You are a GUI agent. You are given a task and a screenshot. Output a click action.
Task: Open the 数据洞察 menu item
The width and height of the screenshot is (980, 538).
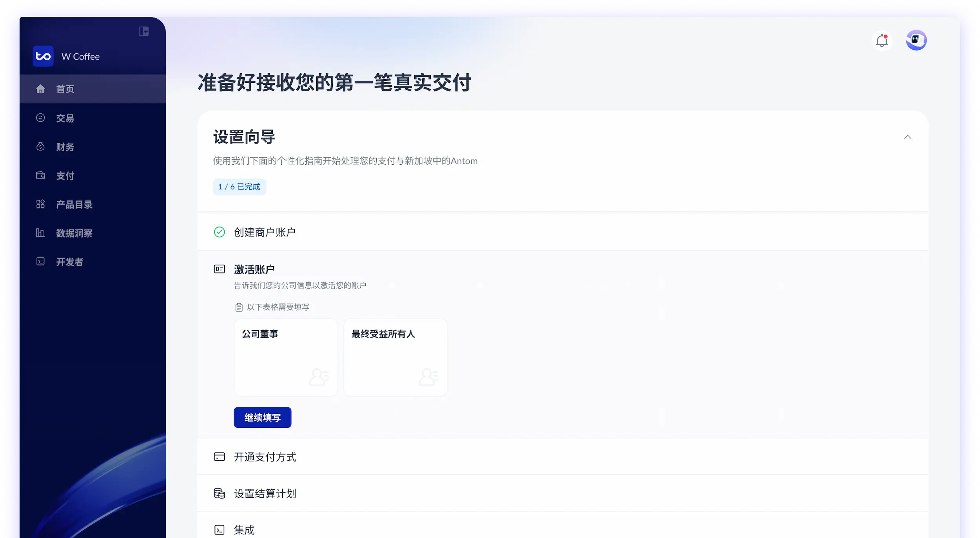point(93,233)
